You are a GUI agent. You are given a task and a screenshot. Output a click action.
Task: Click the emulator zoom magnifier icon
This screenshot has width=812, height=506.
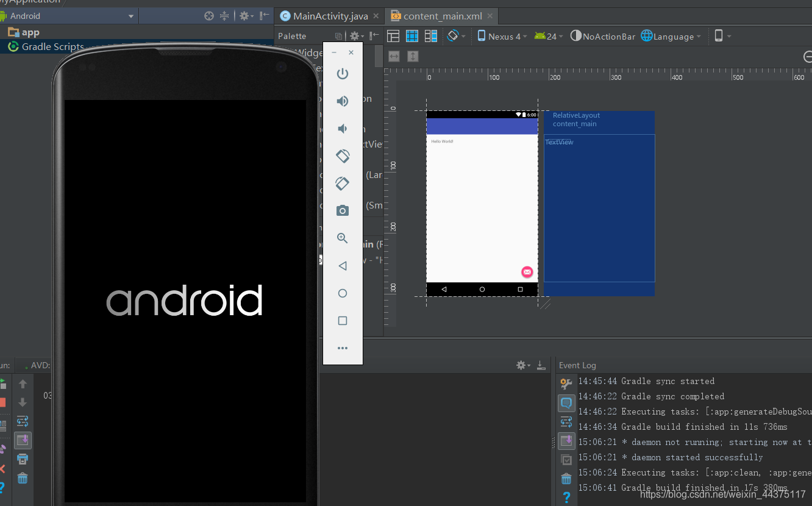343,238
